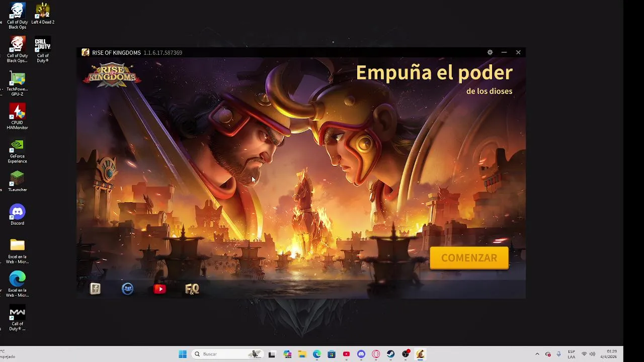Open the network Wi-Fi tray icon
The height and width of the screenshot is (362, 644).
[584, 354]
